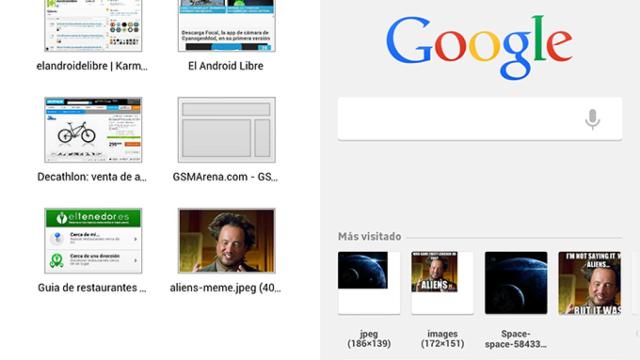Open the El Android Libre page thumbnail
640x360 pixels.
(227, 26)
